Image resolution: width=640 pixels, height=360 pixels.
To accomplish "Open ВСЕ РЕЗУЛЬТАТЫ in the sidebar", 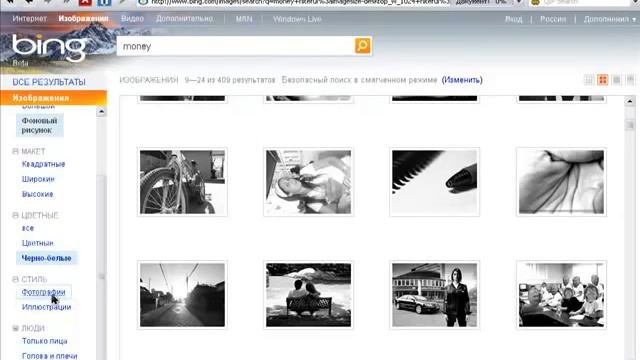I will (x=49, y=82).
